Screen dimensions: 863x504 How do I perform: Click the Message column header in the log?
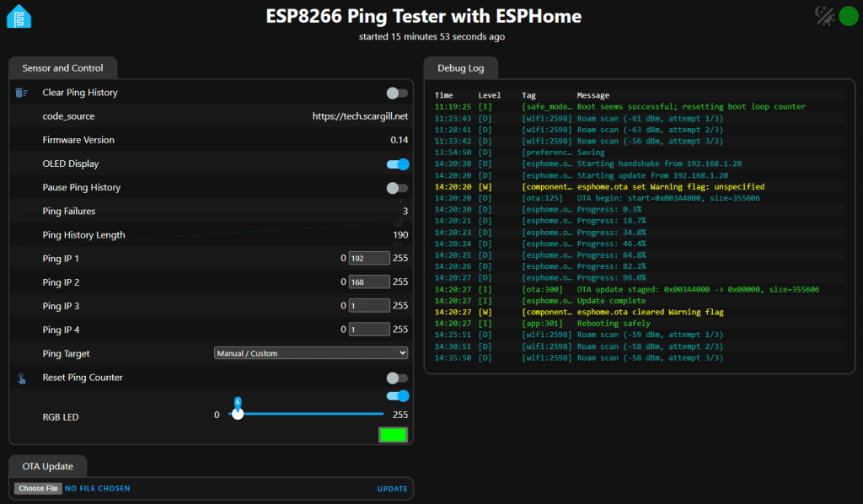(x=592, y=95)
